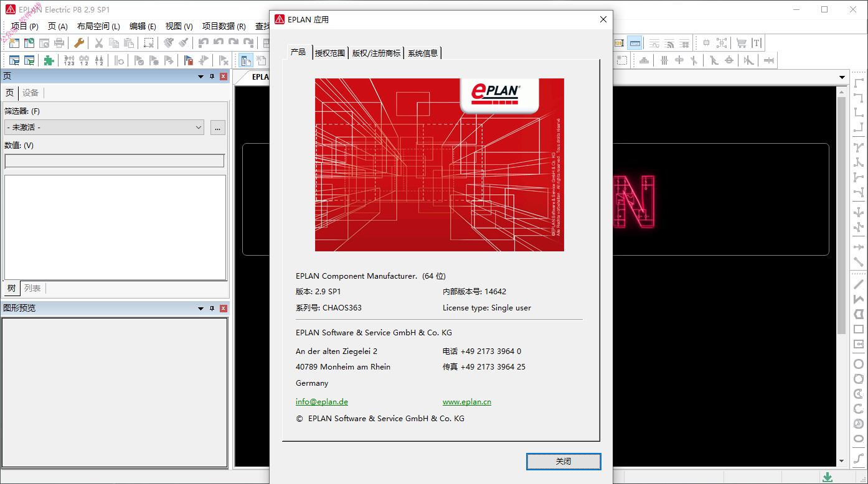868x484 pixels.
Task: Click the flag with red book icon
Action: point(188,60)
